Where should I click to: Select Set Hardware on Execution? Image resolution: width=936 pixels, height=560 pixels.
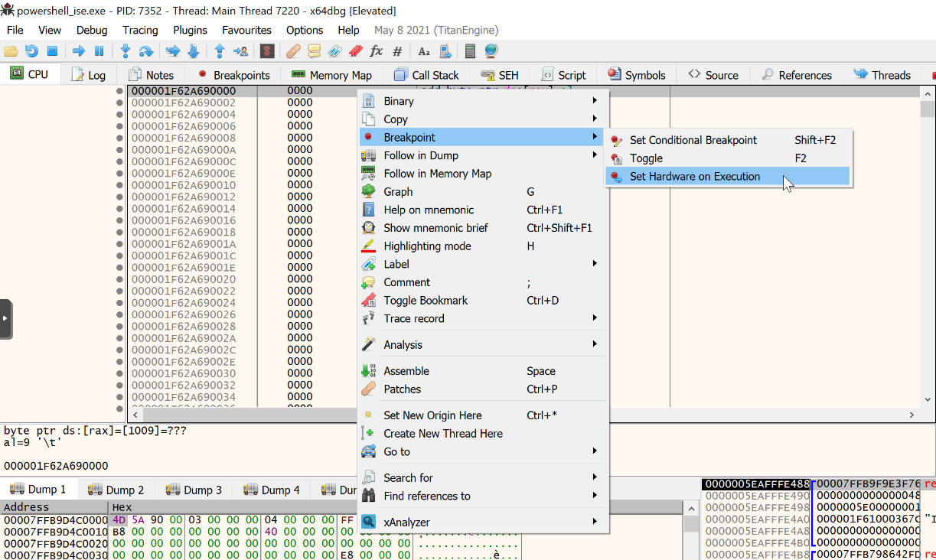(694, 176)
